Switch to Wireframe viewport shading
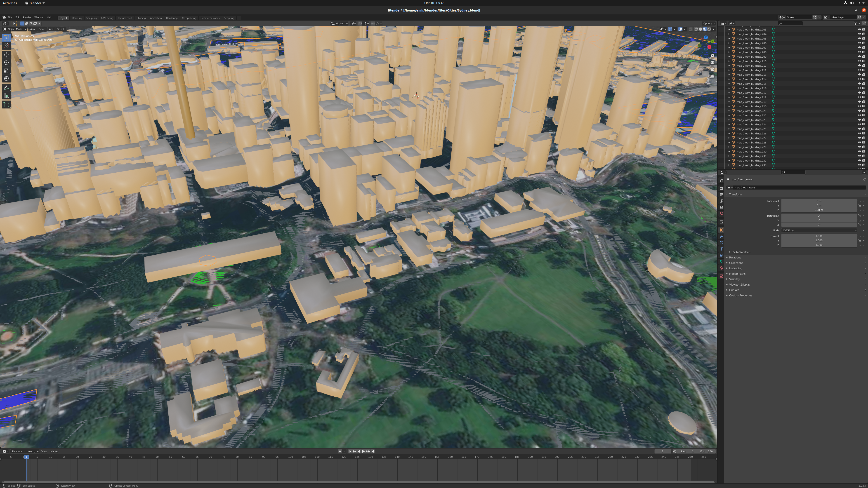The image size is (868, 488). click(696, 29)
